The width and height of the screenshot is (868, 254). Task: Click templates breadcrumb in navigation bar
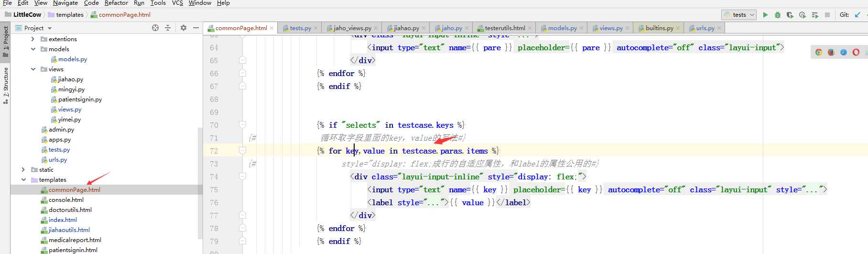(65, 14)
